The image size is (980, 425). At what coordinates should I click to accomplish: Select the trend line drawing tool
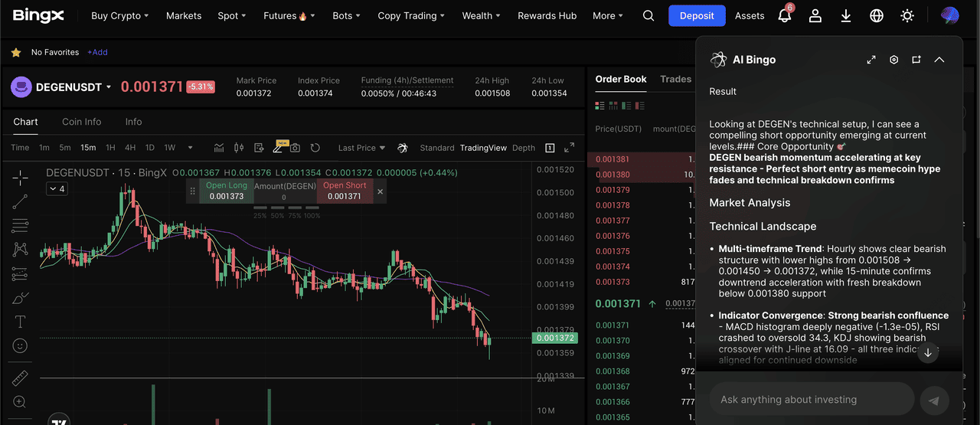[x=20, y=201]
